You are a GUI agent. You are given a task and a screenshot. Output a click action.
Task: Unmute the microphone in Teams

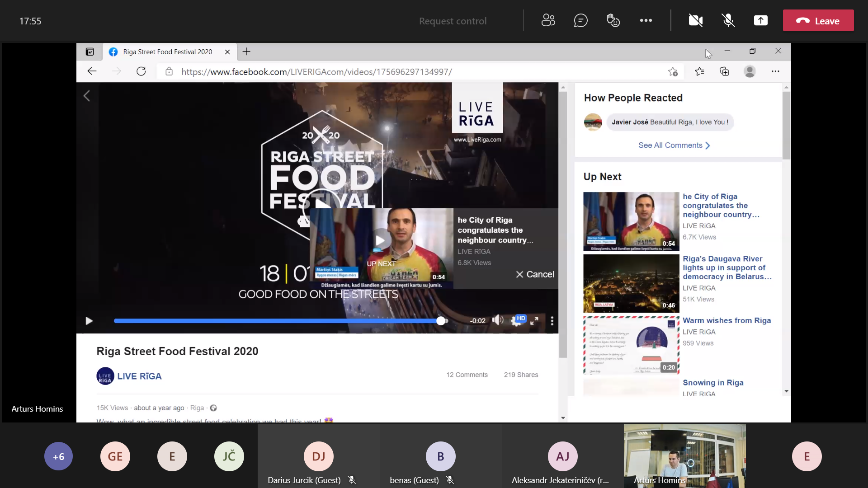(x=728, y=20)
